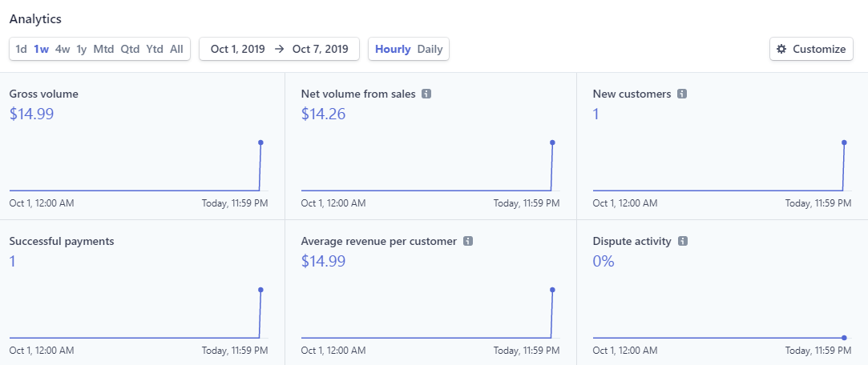Open info icon beside Dispute activity
Screen dimensions: 868x365
683,241
